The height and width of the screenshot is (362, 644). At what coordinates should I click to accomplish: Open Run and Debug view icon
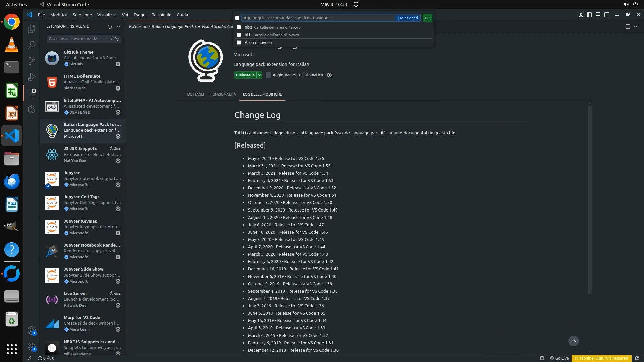pos(32,77)
